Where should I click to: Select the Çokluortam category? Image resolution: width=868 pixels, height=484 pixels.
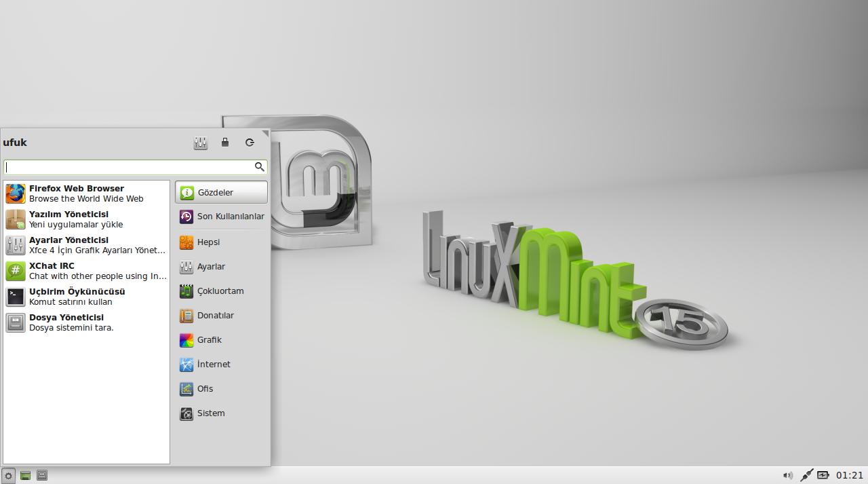pos(220,291)
